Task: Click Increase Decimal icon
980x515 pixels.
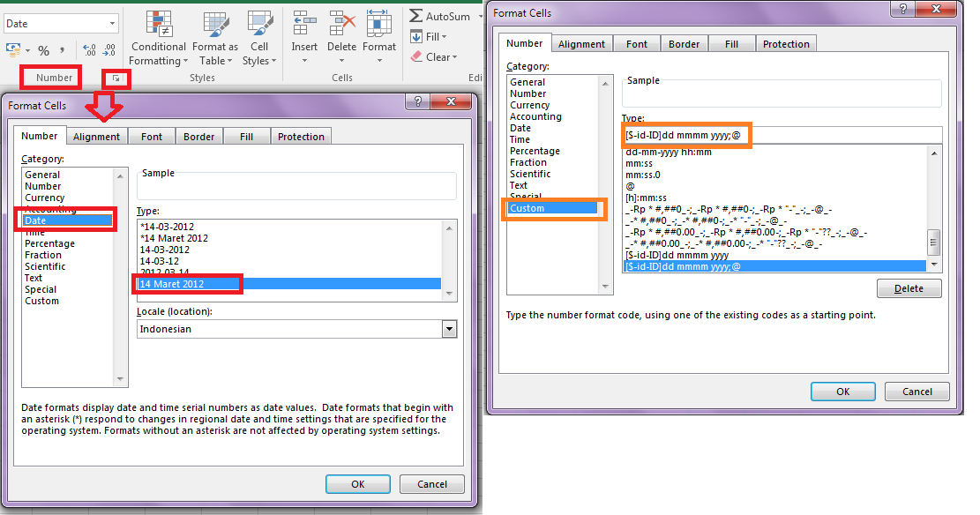Action: [x=89, y=50]
